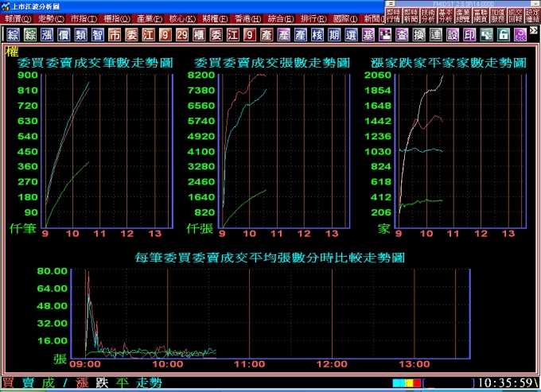
Task: Open the 設 settings toolbar icon
Action: pos(453,35)
